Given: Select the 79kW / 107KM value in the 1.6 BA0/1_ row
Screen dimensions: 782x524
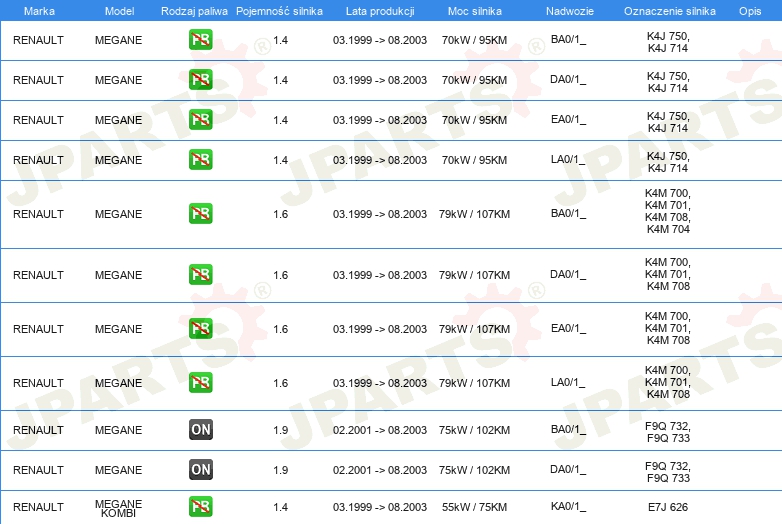Looking at the screenshot, I should pos(474,214).
